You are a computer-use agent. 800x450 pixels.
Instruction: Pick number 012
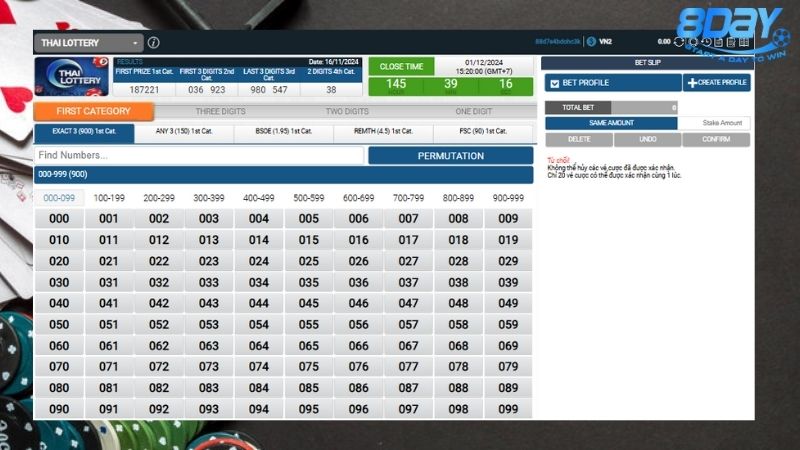click(x=159, y=240)
